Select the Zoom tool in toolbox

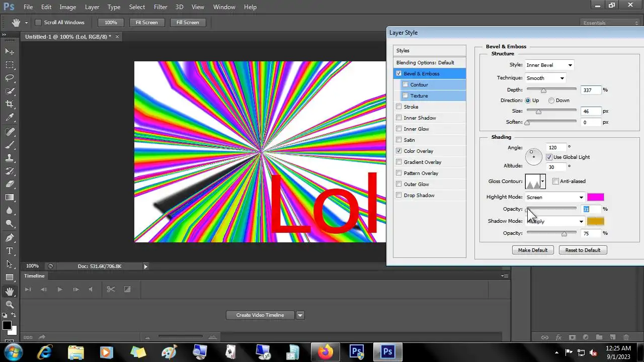[x=10, y=305]
